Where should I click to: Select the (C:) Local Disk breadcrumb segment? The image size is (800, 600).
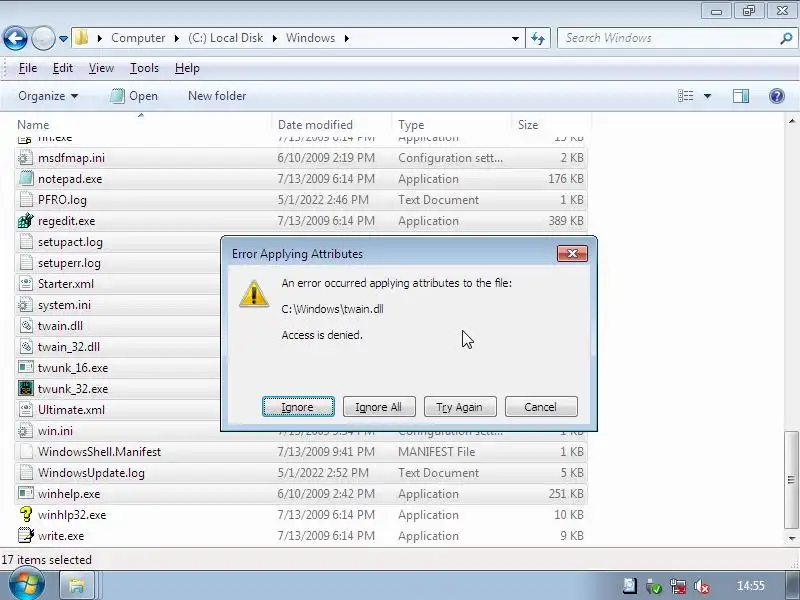226,38
